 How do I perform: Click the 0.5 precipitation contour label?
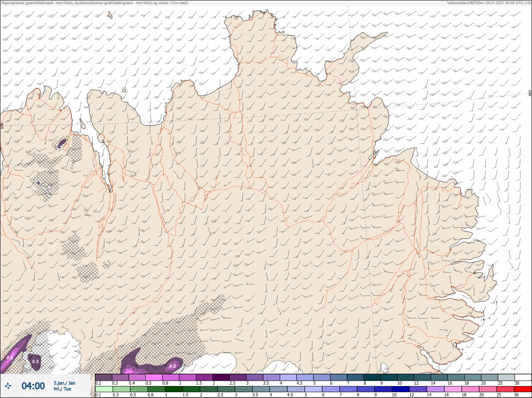tap(172, 366)
